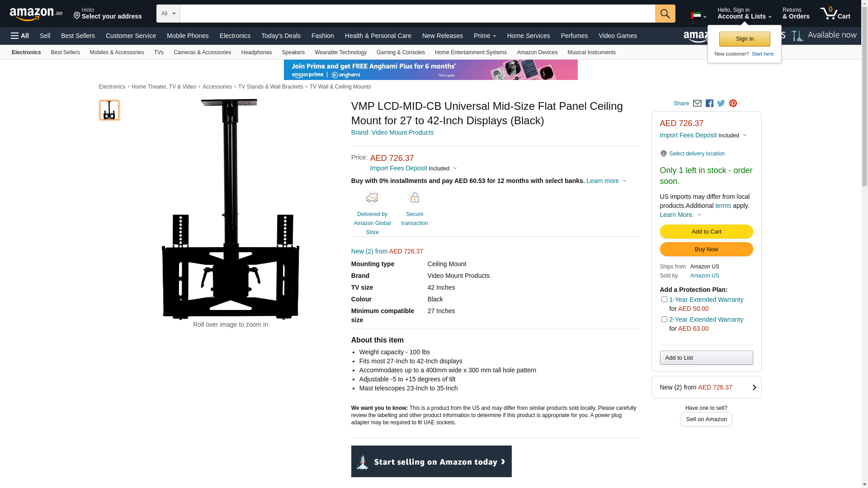Tick the 2-Year Extended Warranty checkbox
Image resolution: width=868 pixels, height=488 pixels.
click(x=664, y=319)
